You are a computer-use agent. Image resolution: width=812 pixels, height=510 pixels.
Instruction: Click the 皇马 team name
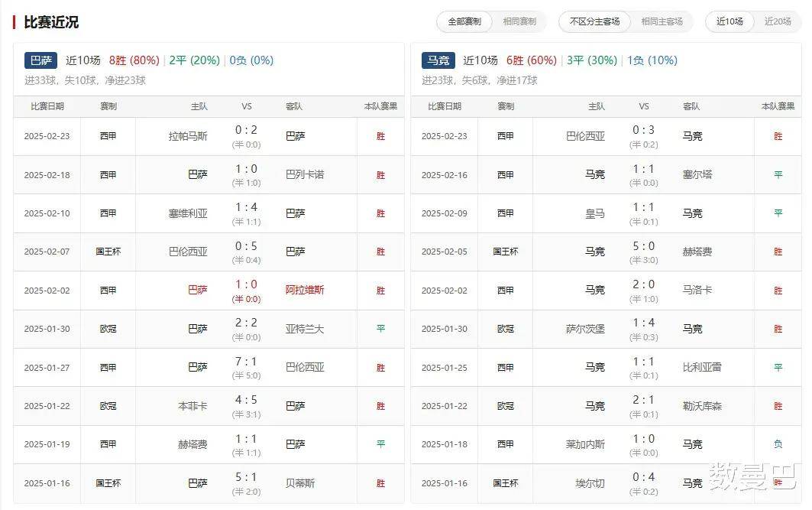[x=595, y=213]
